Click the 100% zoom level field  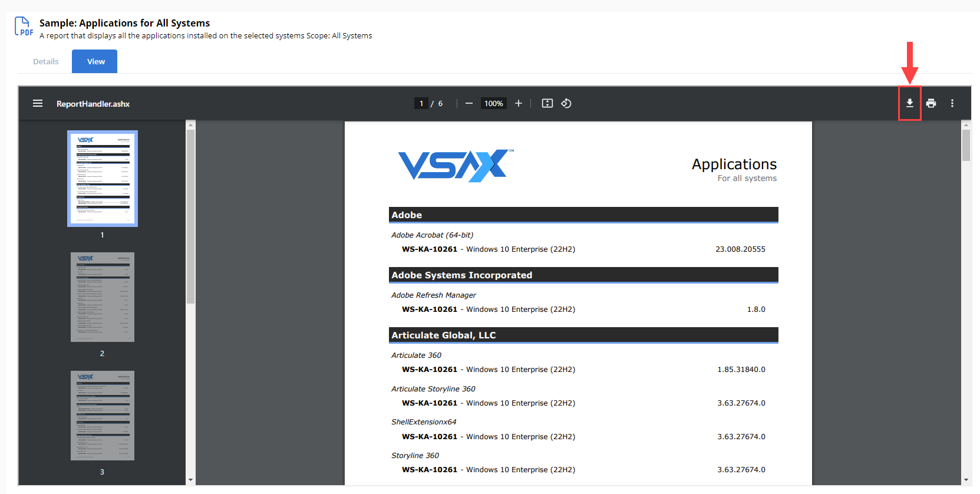pyautogui.click(x=493, y=103)
